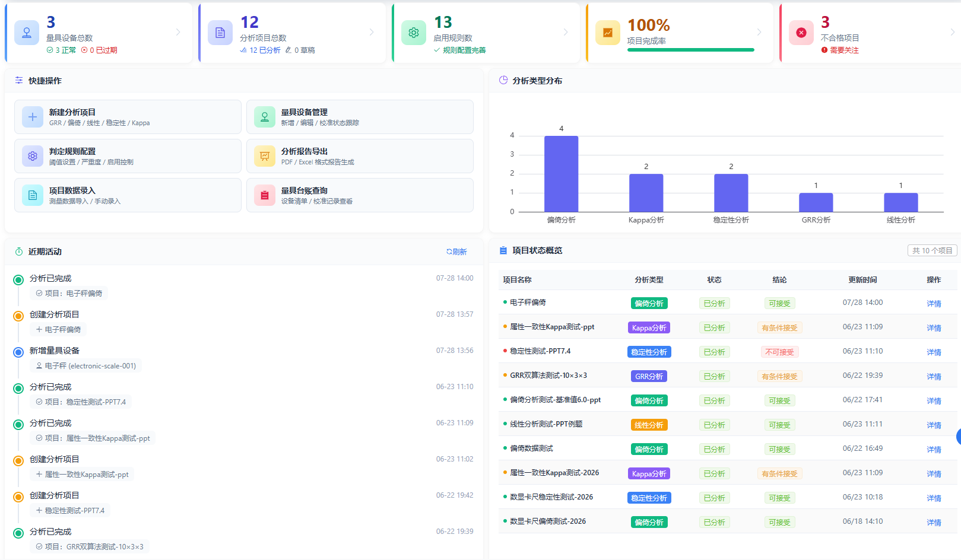
Task: Click the orange dot beside 07-28 13:57 activity
Action: (18, 316)
